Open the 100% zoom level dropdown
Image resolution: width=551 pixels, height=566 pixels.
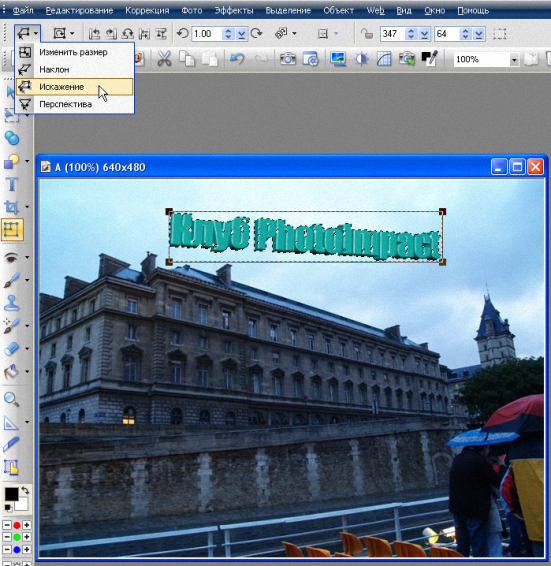tap(514, 60)
